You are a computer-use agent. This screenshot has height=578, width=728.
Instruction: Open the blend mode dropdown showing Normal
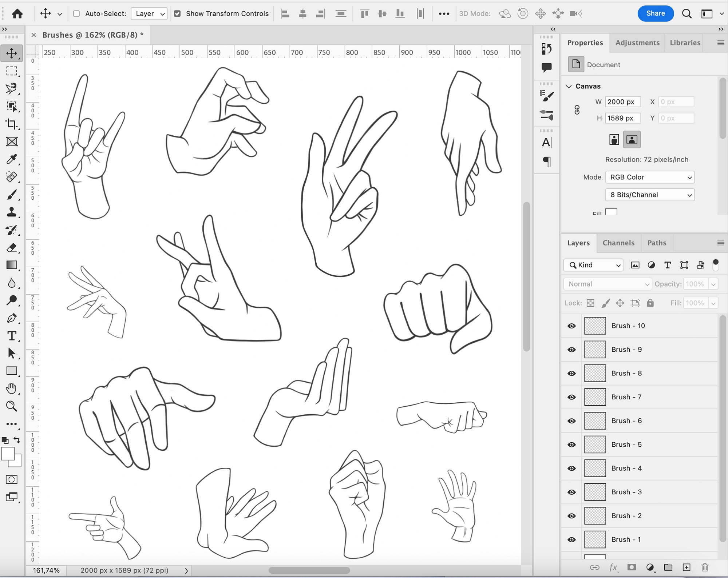607,284
